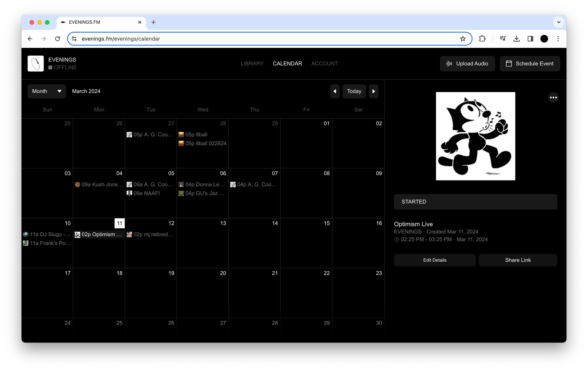588x371 pixels.
Task: Open the Schedule Event calendar button
Action: 529,63
